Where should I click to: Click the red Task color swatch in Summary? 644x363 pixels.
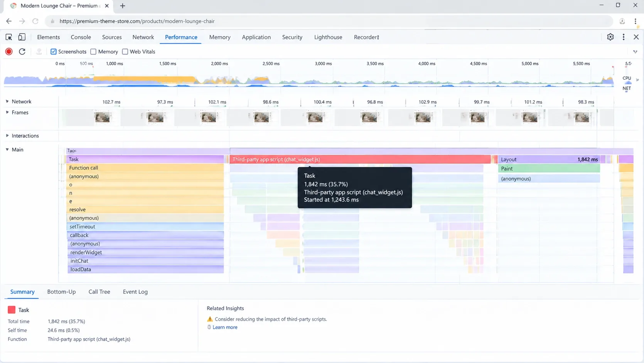point(12,310)
